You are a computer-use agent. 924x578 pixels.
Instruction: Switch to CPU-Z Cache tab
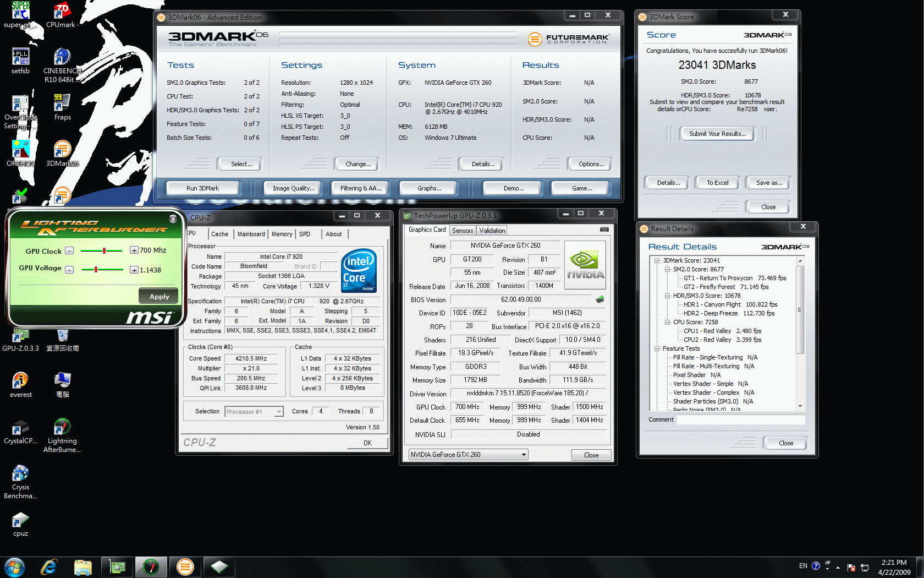click(x=219, y=234)
